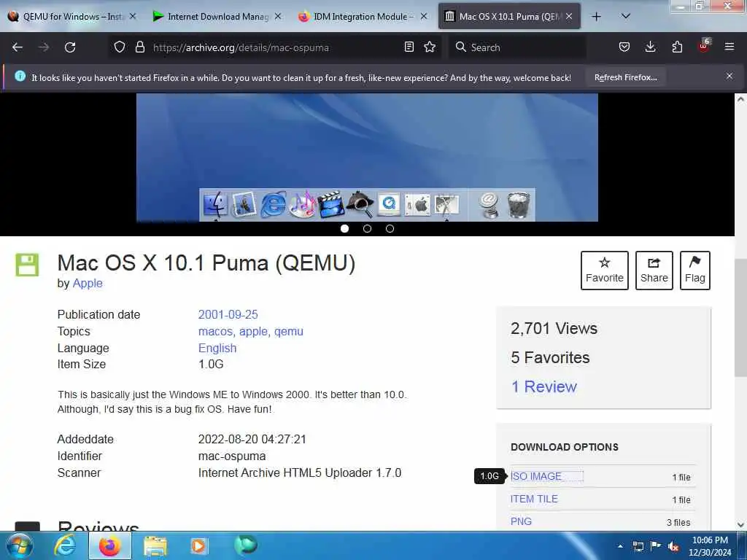Toggle reader view icon in address bar
Viewport: 747px width, 560px height.
409,47
